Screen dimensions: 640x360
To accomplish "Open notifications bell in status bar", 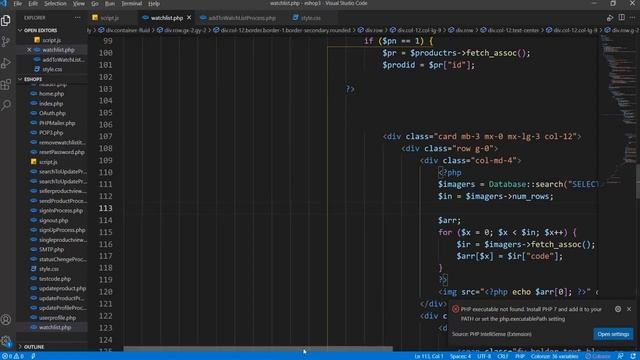I will click(633, 356).
